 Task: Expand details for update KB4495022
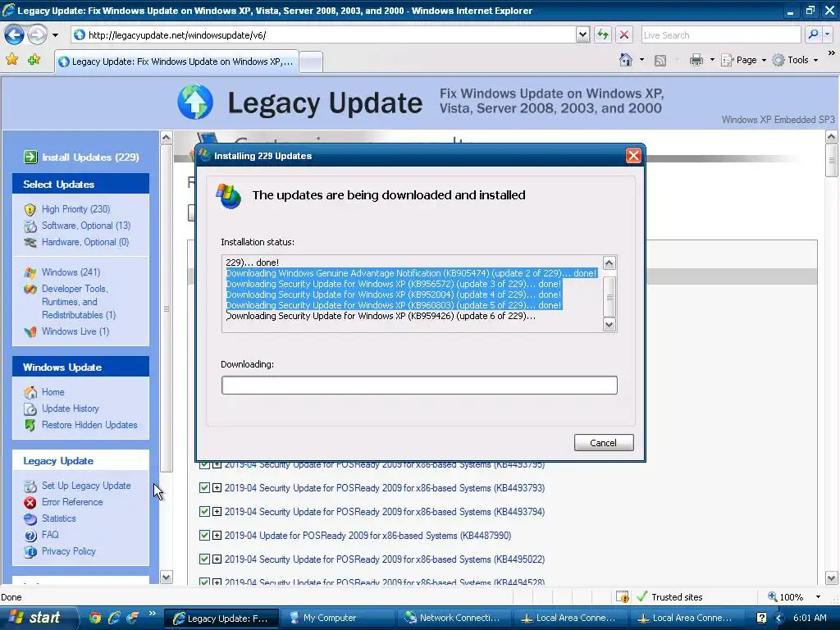(x=217, y=559)
